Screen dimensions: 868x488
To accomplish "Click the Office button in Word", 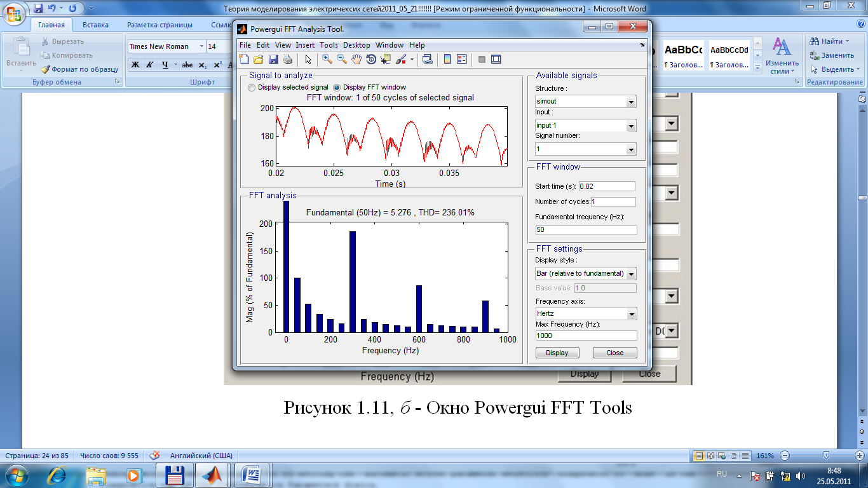I will (x=14, y=15).
